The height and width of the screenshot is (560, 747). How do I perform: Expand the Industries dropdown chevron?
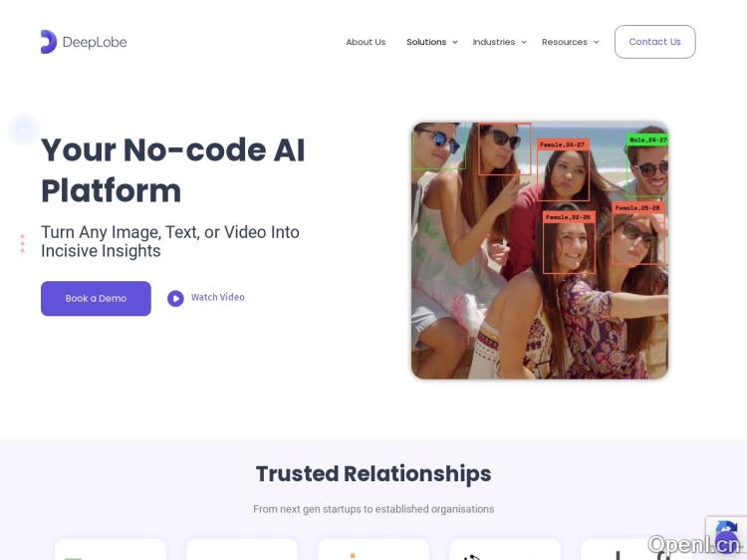coord(524,43)
